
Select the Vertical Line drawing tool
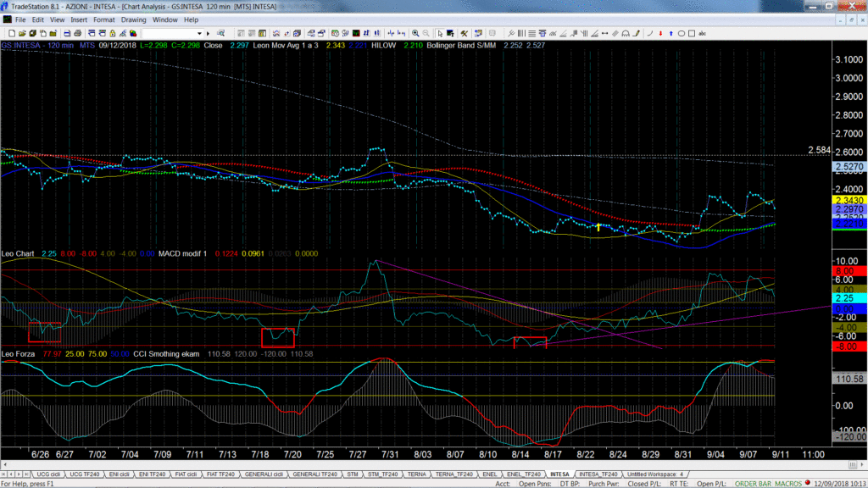point(521,34)
